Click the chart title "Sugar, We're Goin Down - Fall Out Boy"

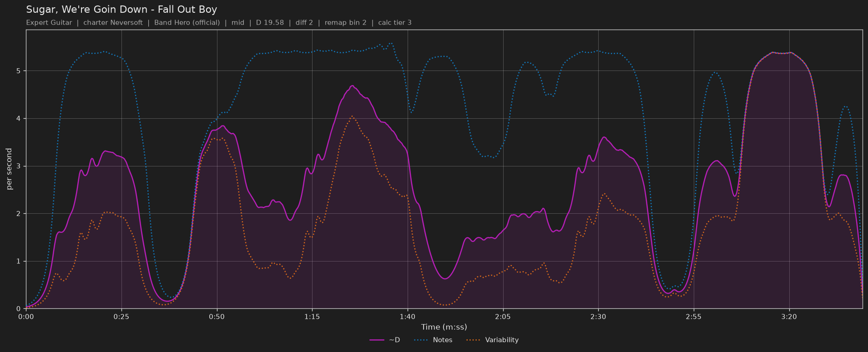[x=121, y=10]
